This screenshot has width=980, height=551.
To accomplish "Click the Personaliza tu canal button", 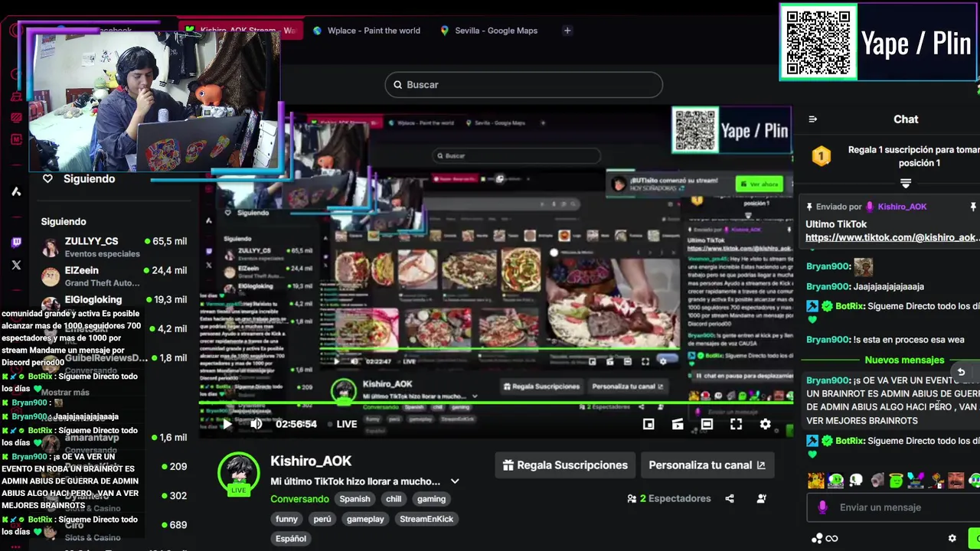I will (707, 465).
